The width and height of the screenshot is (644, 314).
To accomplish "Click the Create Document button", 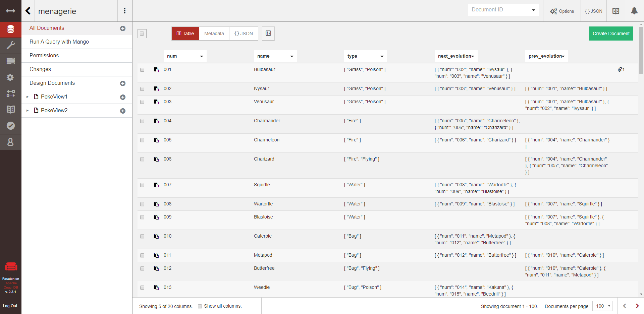I will 611,34.
